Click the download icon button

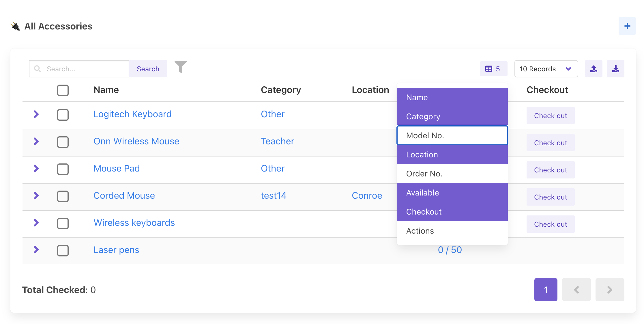pos(615,69)
